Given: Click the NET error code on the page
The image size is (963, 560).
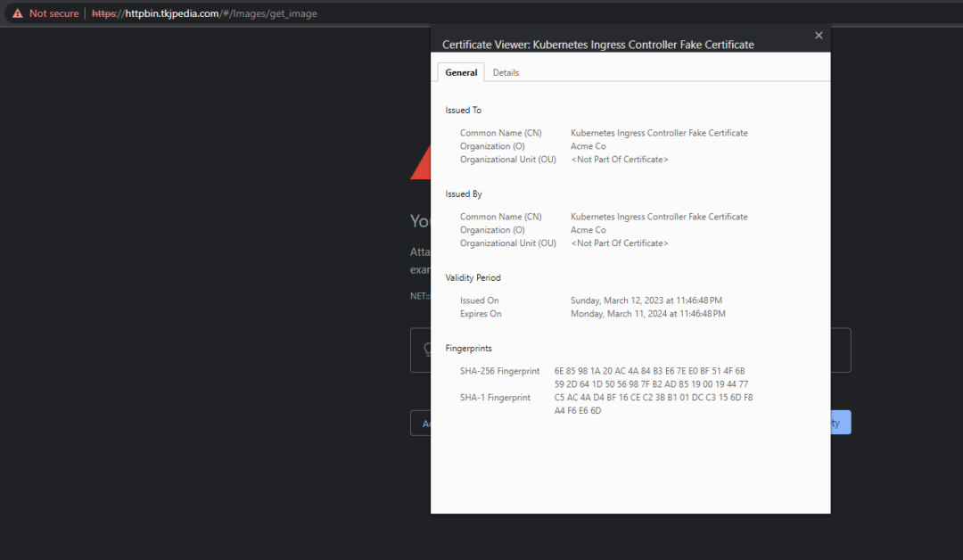Looking at the screenshot, I should (419, 295).
